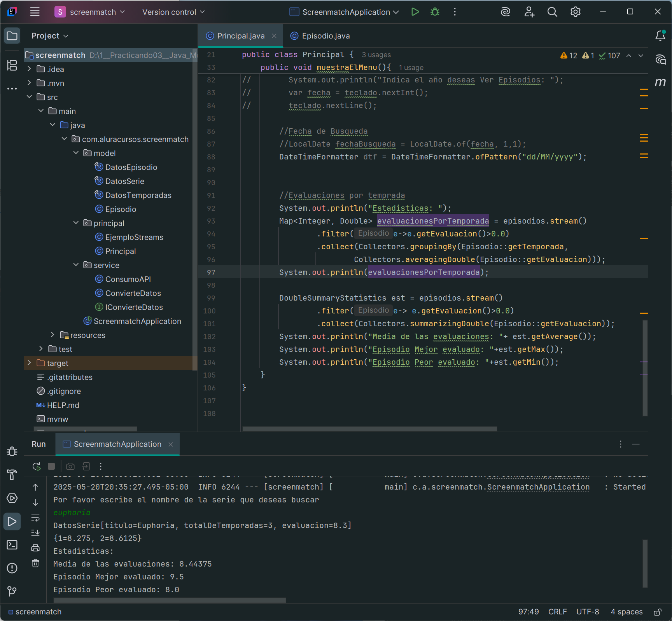Open the Terminal tool window
672x621 pixels.
(x=12, y=545)
